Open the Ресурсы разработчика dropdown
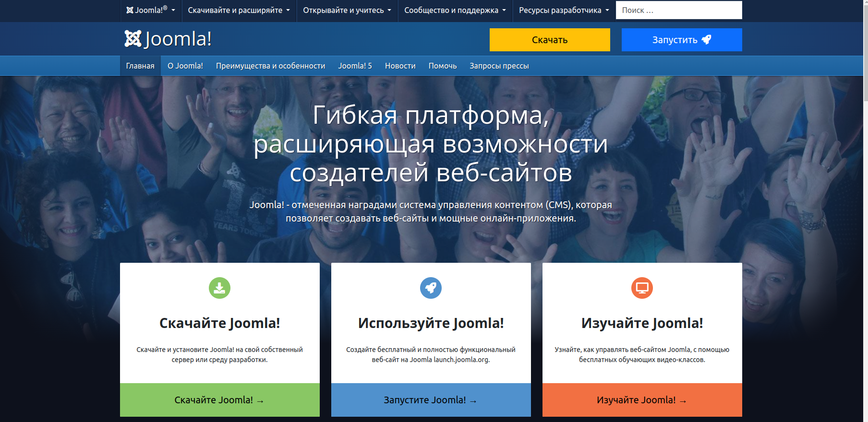The height and width of the screenshot is (422, 868). click(564, 10)
